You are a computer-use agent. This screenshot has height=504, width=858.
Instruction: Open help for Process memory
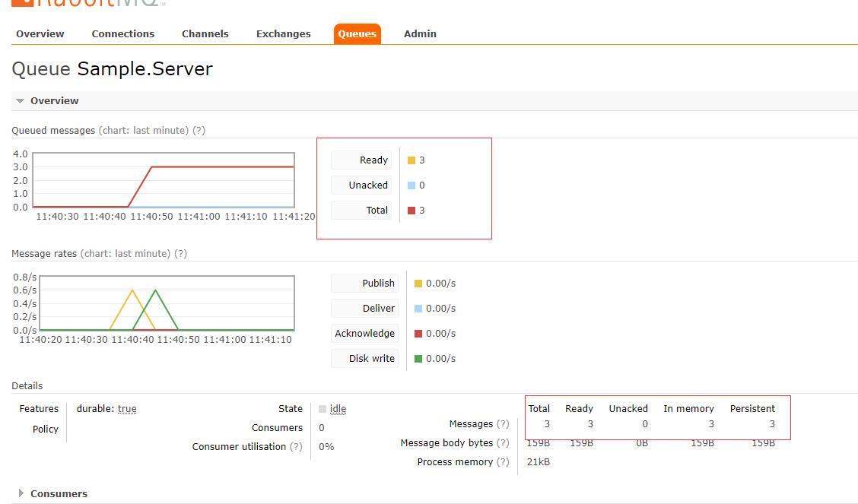click(x=503, y=462)
